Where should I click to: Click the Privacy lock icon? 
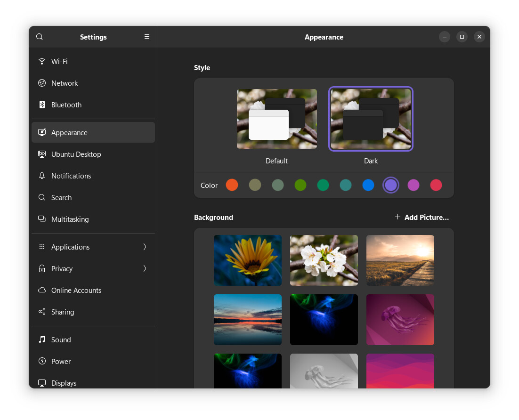[42, 268]
